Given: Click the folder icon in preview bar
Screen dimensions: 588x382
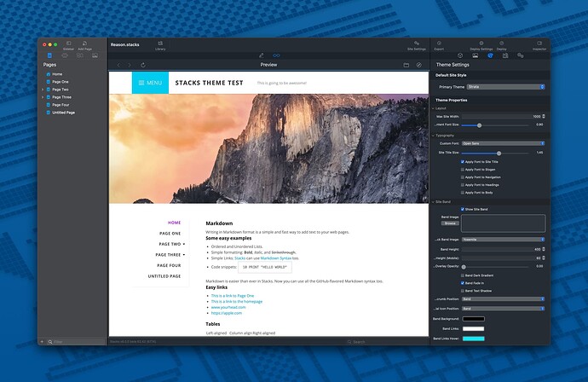Looking at the screenshot, I should 406,65.
